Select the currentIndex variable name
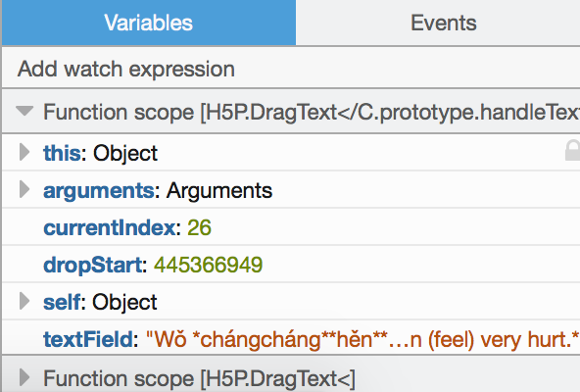580x392 pixels. (x=110, y=227)
